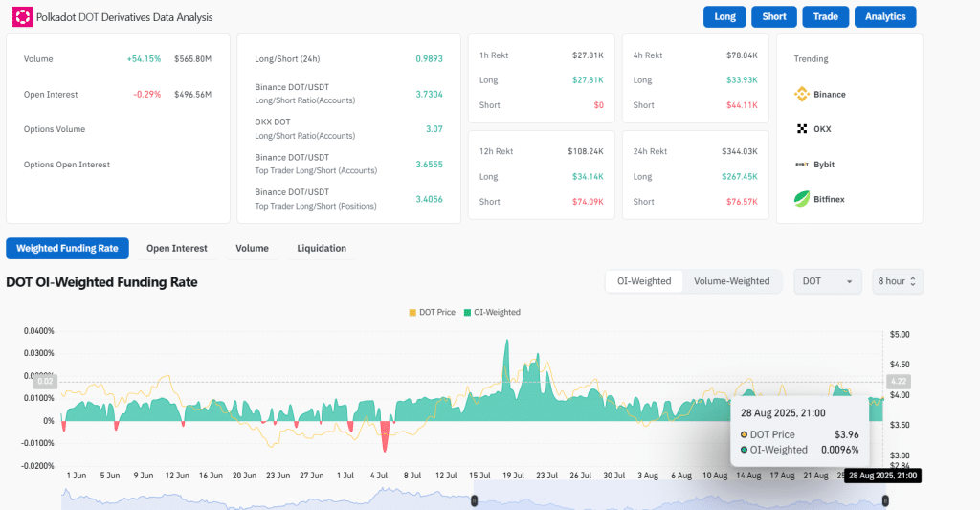
Task: Open the Liquidation tab
Action: coord(322,248)
